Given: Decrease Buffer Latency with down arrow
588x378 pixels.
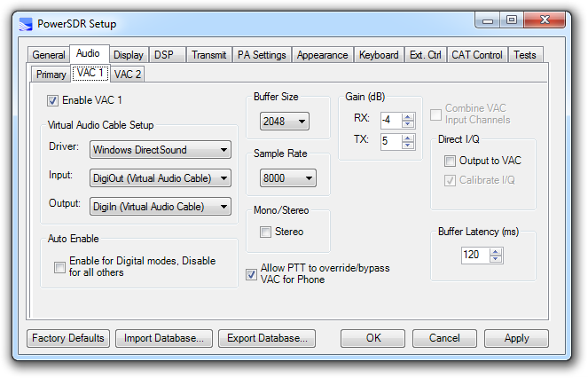Looking at the screenshot, I should click(496, 259).
